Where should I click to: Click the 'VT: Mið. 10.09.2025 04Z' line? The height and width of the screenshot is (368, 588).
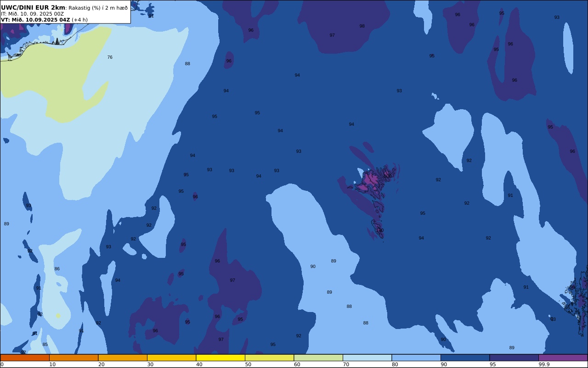coord(35,20)
